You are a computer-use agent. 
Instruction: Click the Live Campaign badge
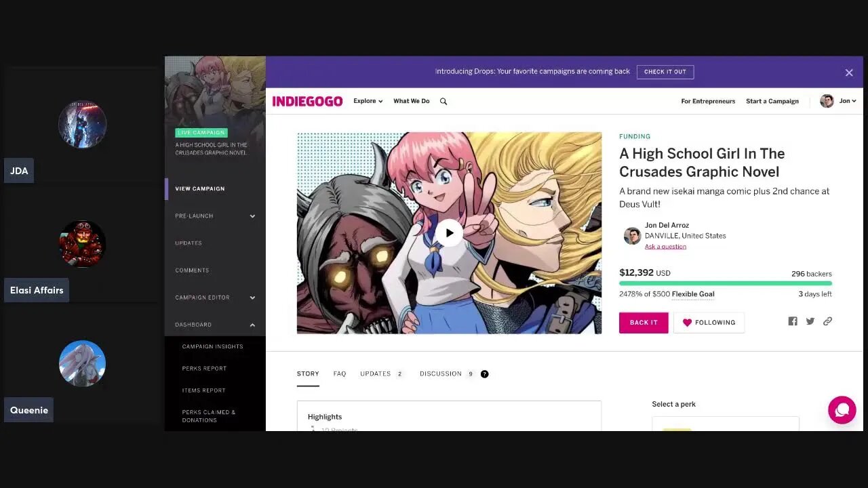[201, 133]
